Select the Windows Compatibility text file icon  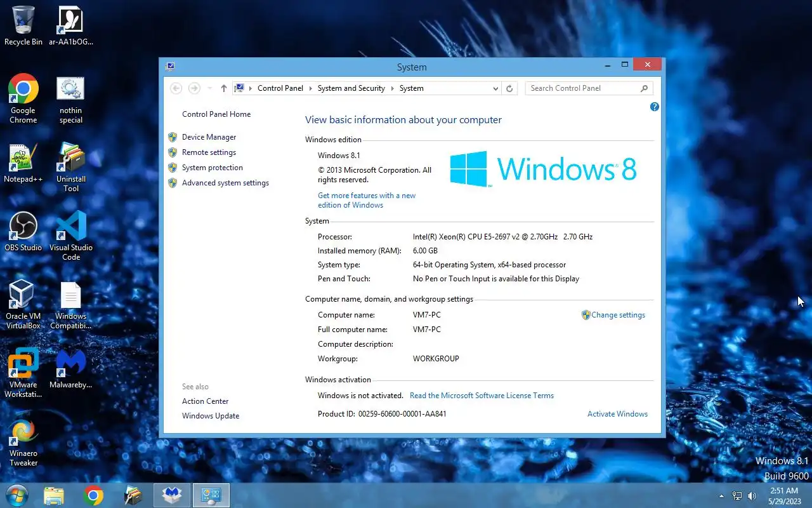tap(71, 305)
